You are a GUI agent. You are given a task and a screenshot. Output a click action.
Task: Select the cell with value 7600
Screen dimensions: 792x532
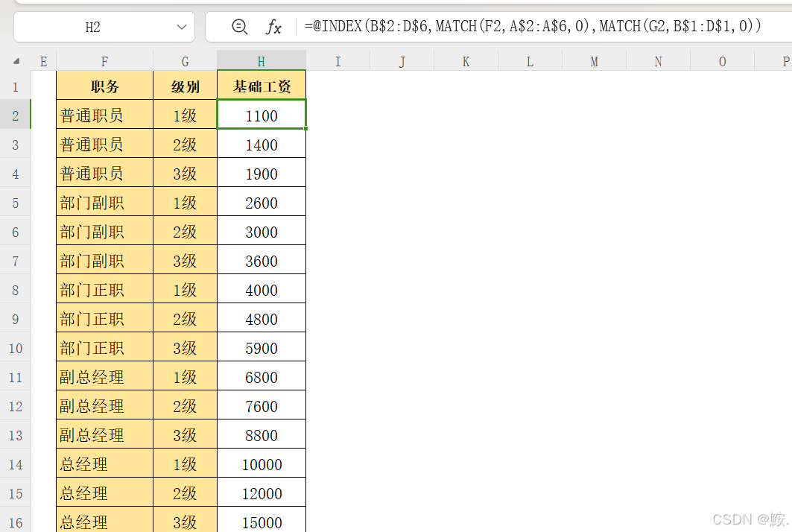262,405
